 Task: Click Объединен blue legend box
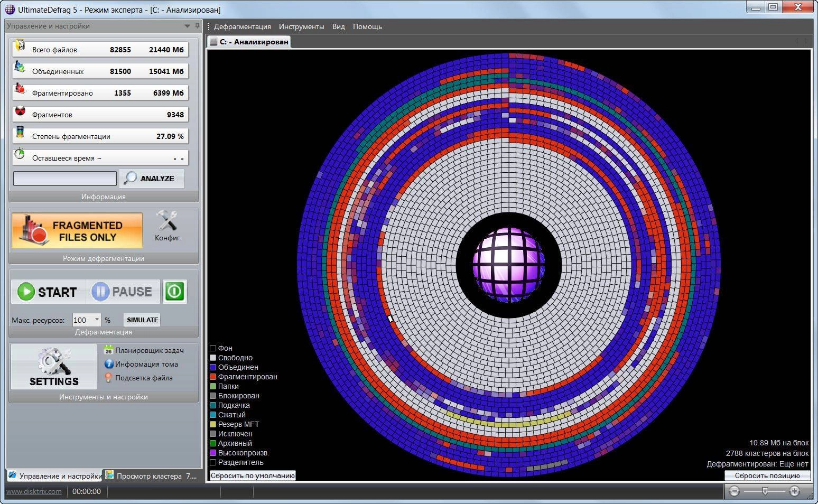[x=213, y=367]
